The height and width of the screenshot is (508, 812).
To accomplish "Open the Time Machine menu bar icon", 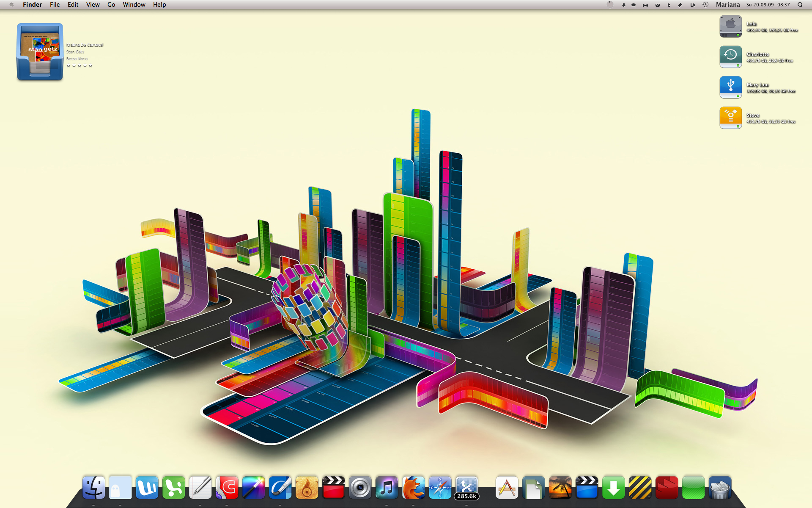I will tap(705, 5).
